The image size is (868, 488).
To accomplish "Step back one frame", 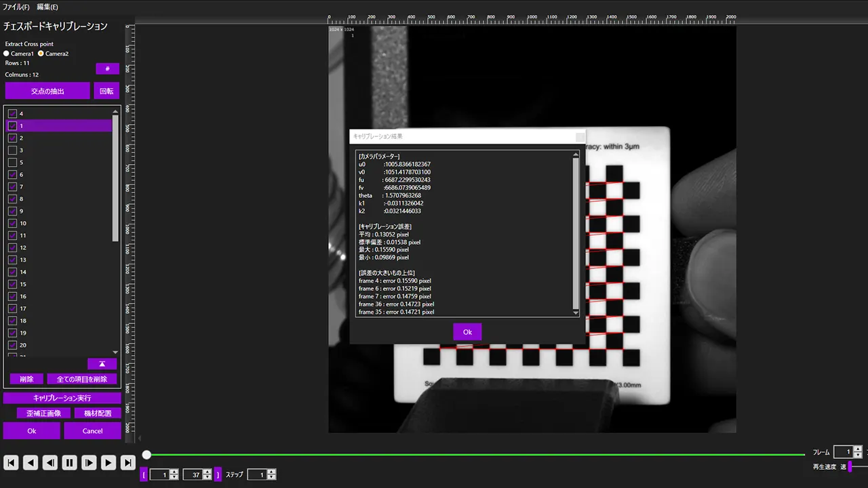I will (50, 463).
